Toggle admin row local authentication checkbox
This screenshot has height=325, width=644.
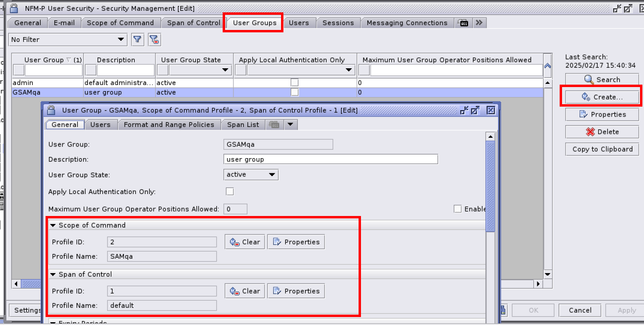pos(295,83)
